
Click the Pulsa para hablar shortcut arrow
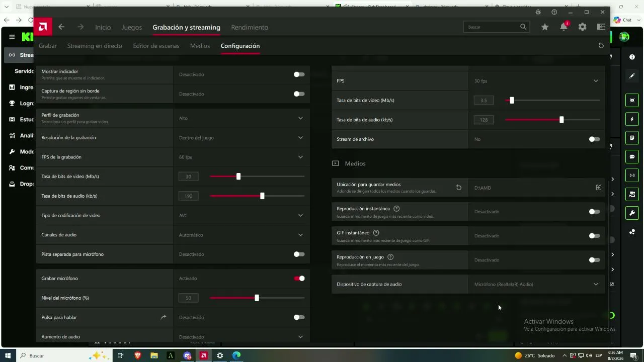coord(163,317)
